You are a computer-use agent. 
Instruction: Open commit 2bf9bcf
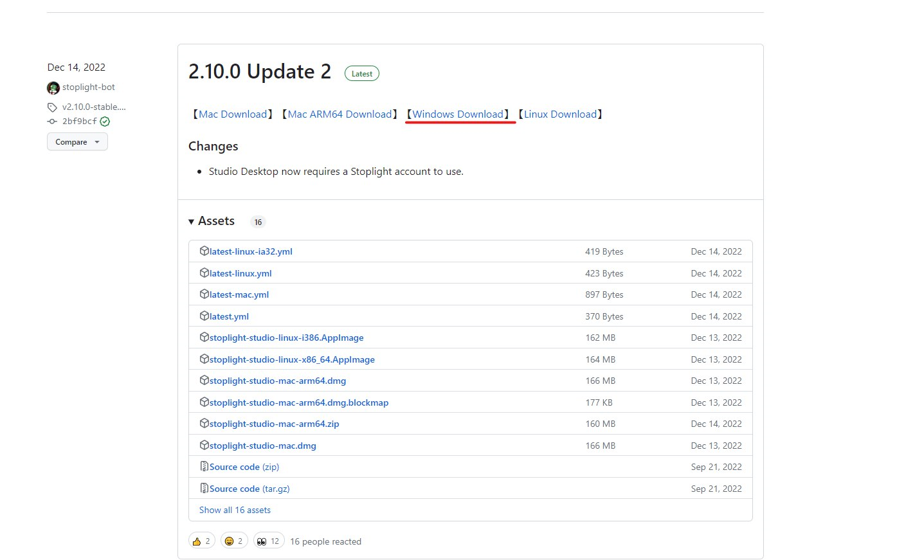click(x=80, y=121)
